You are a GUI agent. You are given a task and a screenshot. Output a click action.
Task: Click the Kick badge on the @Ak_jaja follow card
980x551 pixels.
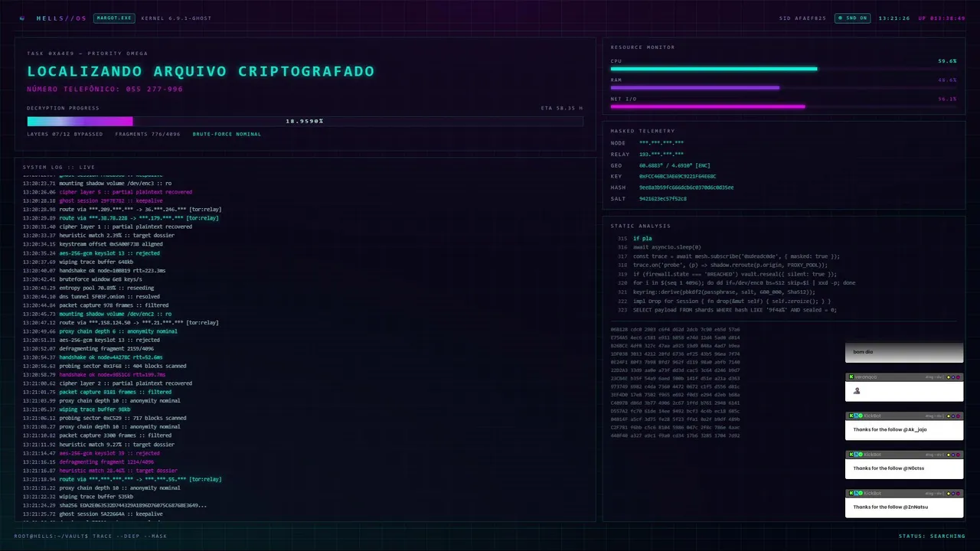pos(851,416)
